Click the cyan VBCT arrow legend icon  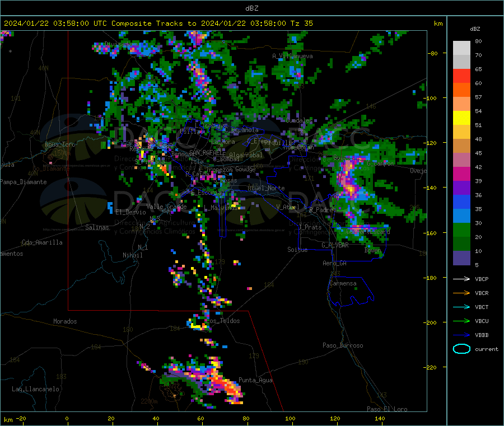(x=461, y=307)
